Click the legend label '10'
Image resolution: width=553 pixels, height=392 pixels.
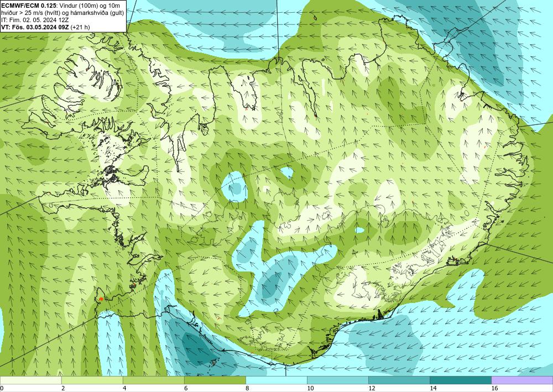(310, 388)
